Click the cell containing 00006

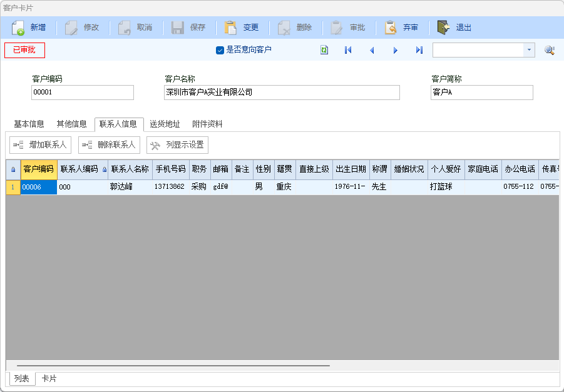pyautogui.click(x=39, y=187)
